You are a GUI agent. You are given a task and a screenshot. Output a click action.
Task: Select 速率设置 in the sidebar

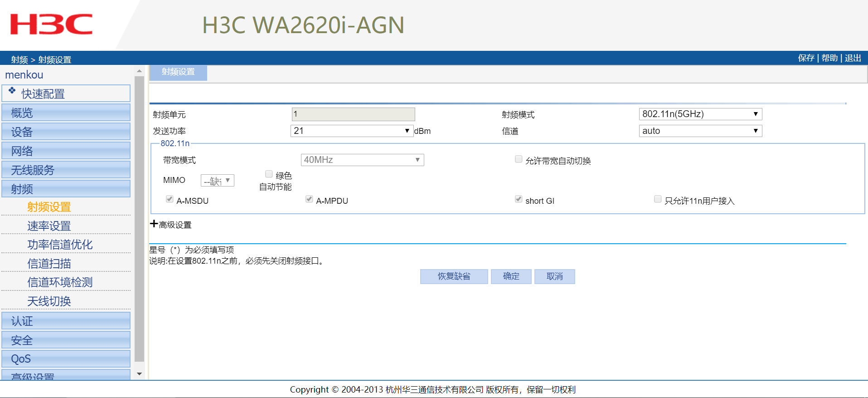(x=49, y=226)
